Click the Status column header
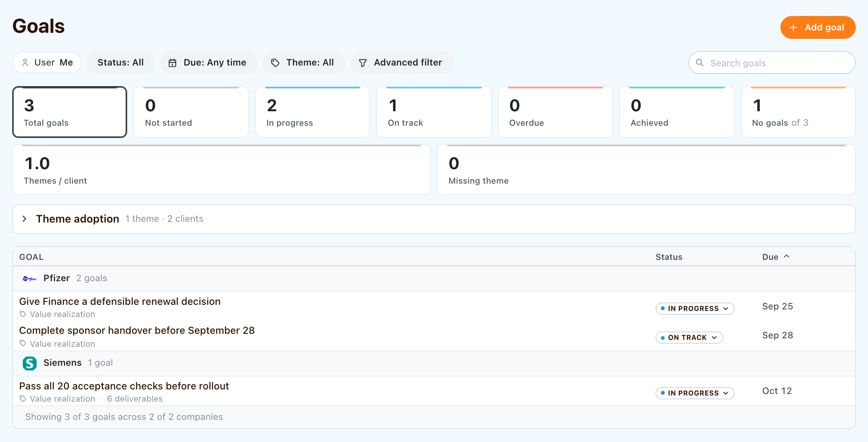 (x=669, y=257)
